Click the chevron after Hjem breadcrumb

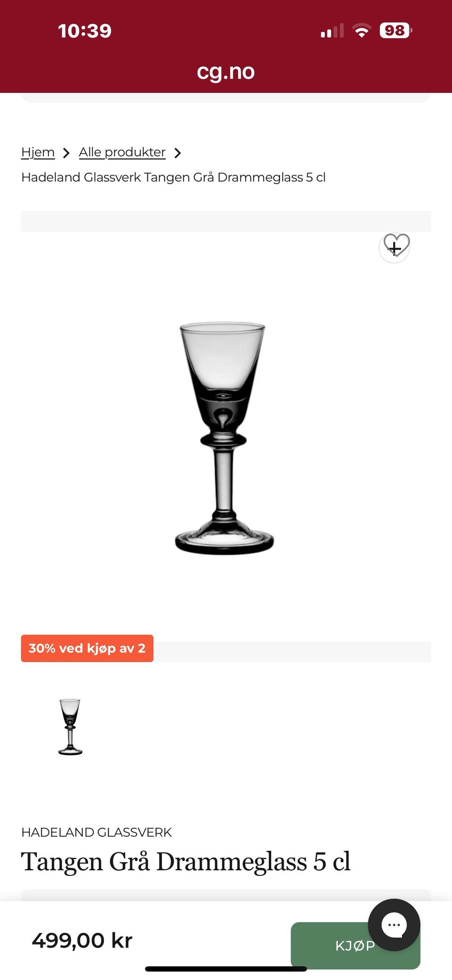click(x=66, y=153)
